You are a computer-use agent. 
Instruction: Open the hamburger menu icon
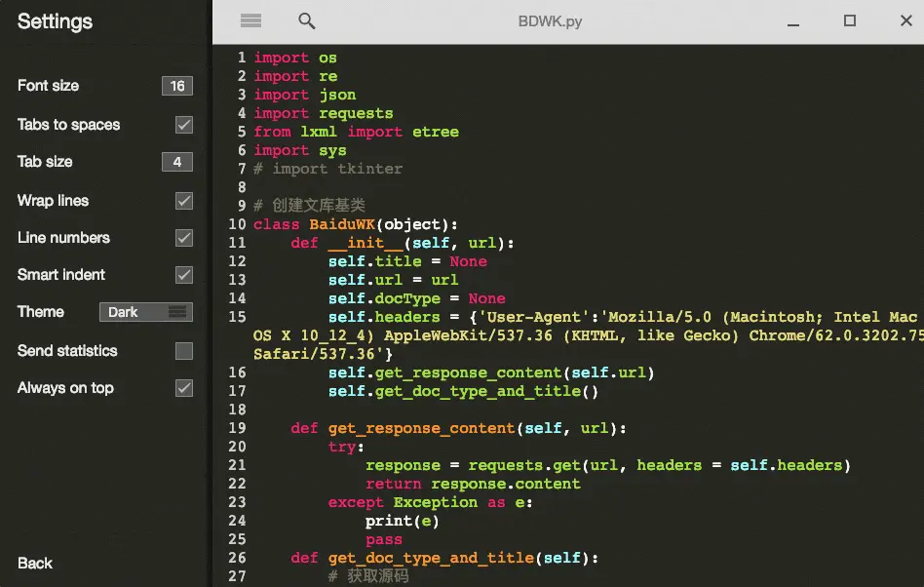pos(250,20)
